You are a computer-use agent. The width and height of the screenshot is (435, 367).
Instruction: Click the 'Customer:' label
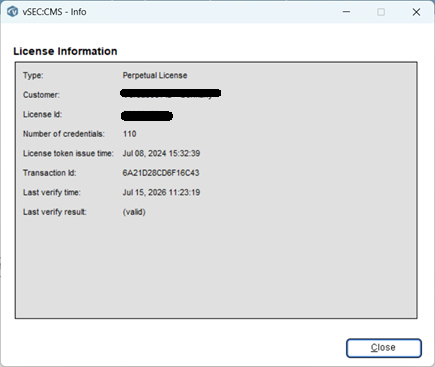tap(41, 95)
